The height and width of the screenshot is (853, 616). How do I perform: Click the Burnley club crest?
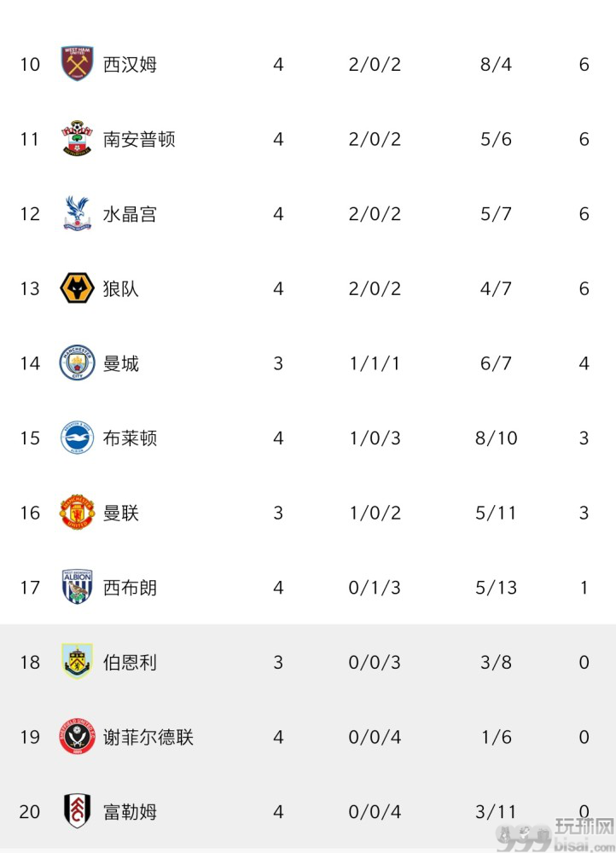pyautogui.click(x=77, y=662)
